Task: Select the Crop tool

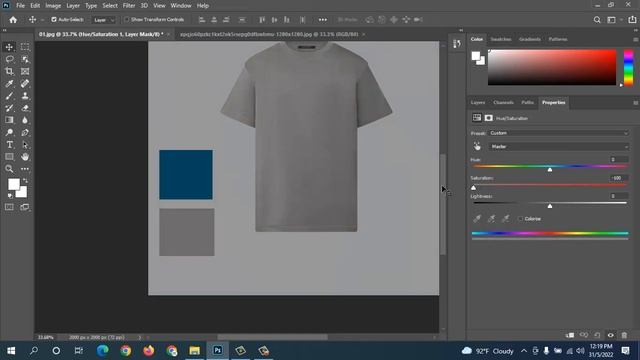Action: (9, 71)
